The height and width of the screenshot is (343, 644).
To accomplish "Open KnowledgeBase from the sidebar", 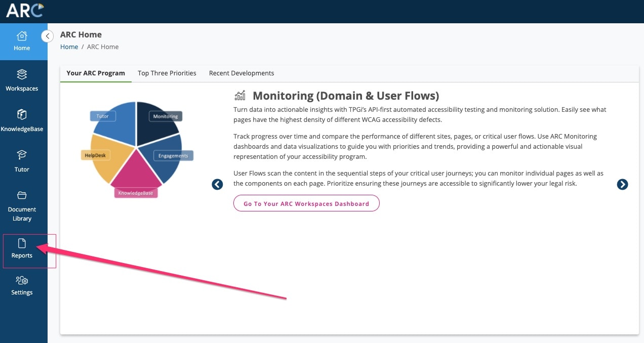I will click(x=22, y=121).
